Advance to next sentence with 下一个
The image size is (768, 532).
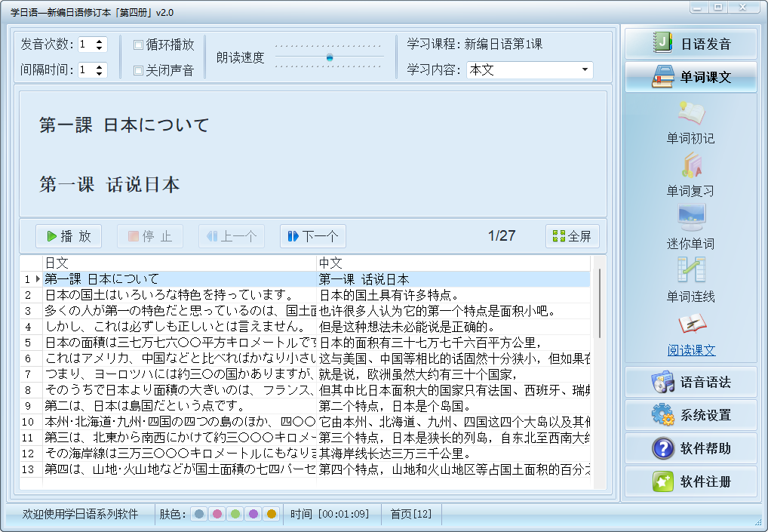[x=312, y=237]
